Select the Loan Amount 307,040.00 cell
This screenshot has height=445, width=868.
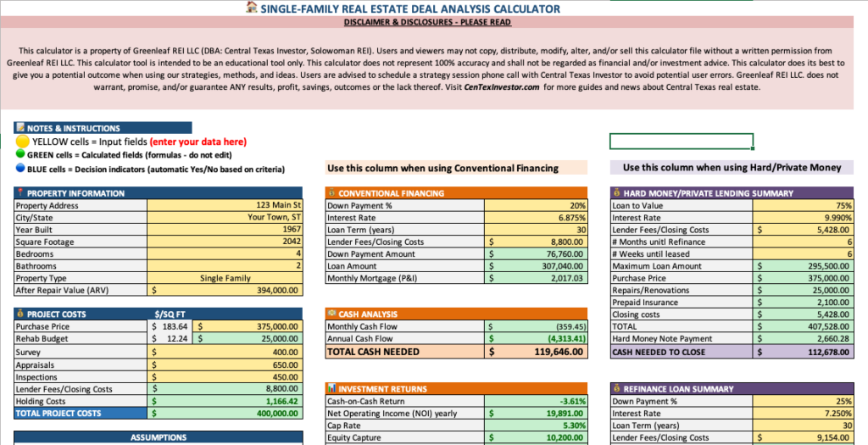[x=536, y=266]
